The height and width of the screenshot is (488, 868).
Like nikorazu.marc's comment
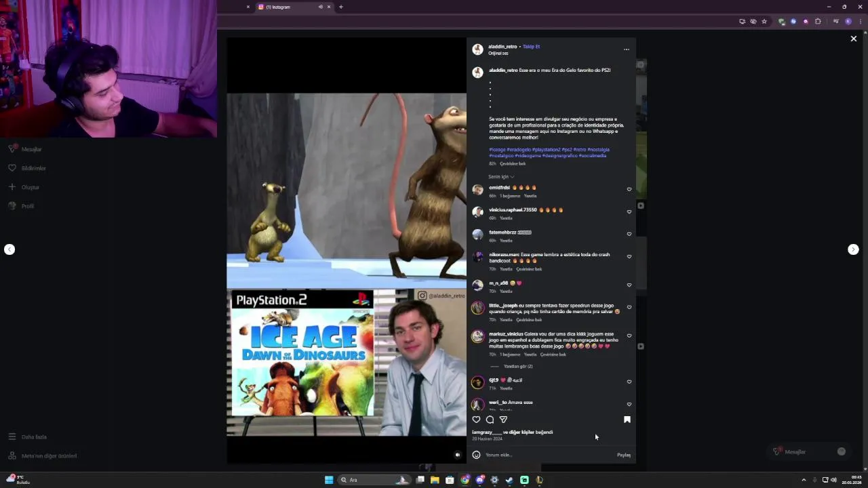[629, 256]
